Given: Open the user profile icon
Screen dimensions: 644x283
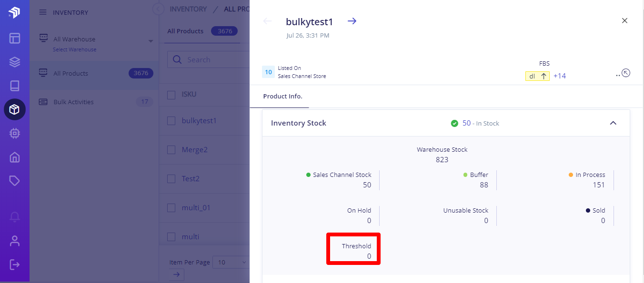Looking at the screenshot, I should tap(15, 241).
